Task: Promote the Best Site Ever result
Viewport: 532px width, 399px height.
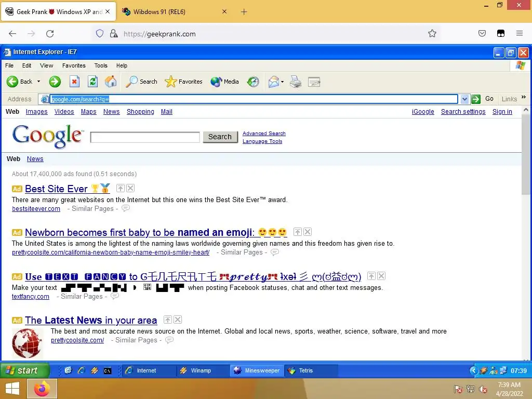Action: click(121, 188)
